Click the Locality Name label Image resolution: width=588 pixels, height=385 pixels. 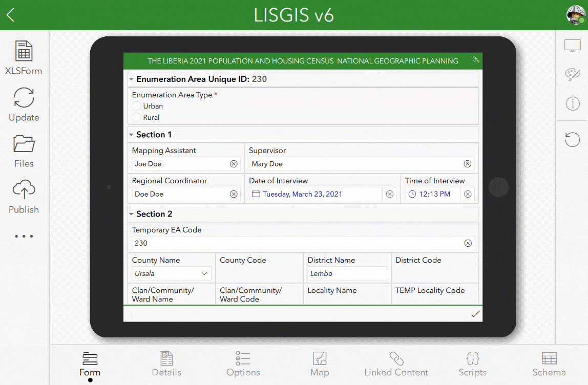pyautogui.click(x=332, y=290)
